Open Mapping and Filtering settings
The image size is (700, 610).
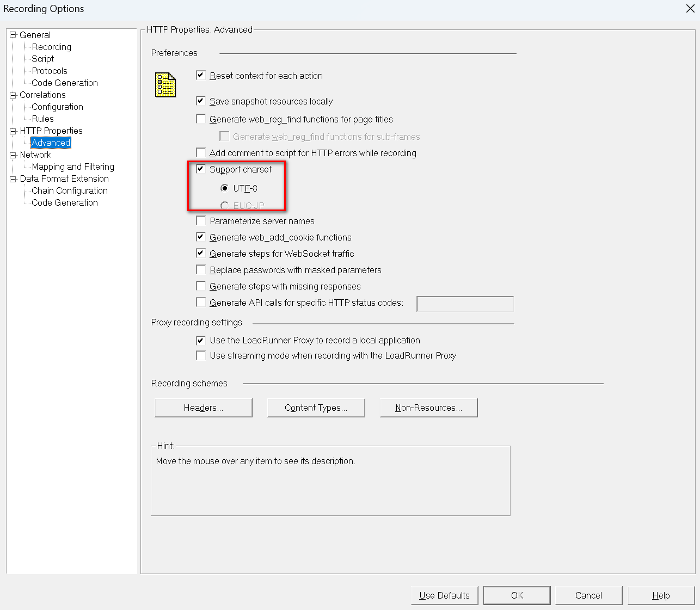[x=73, y=167]
